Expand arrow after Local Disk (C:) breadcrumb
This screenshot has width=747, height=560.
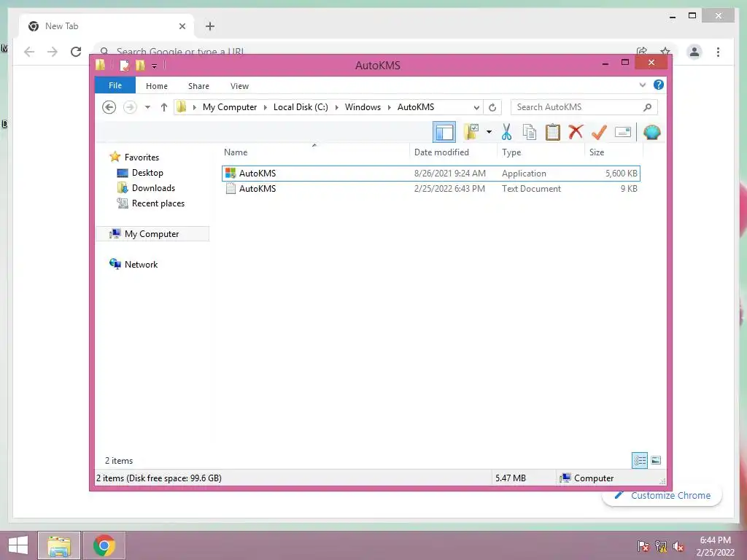[336, 108]
